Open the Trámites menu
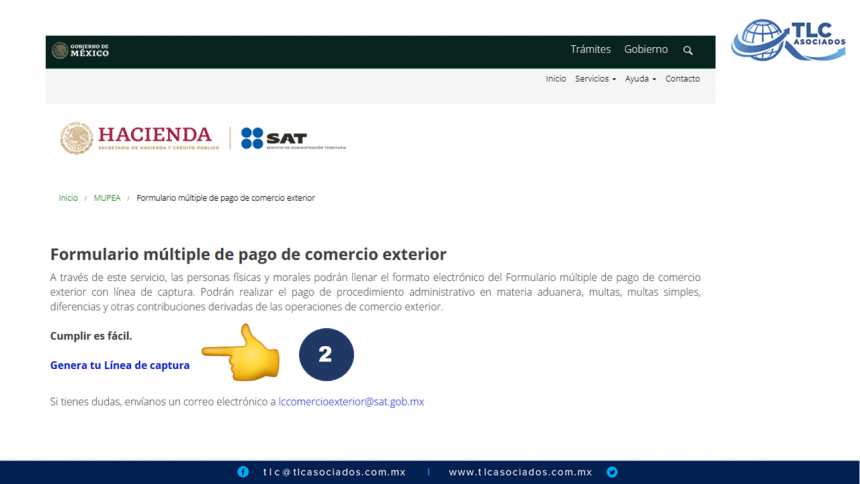Screen dimensions: 860x484 (590, 49)
